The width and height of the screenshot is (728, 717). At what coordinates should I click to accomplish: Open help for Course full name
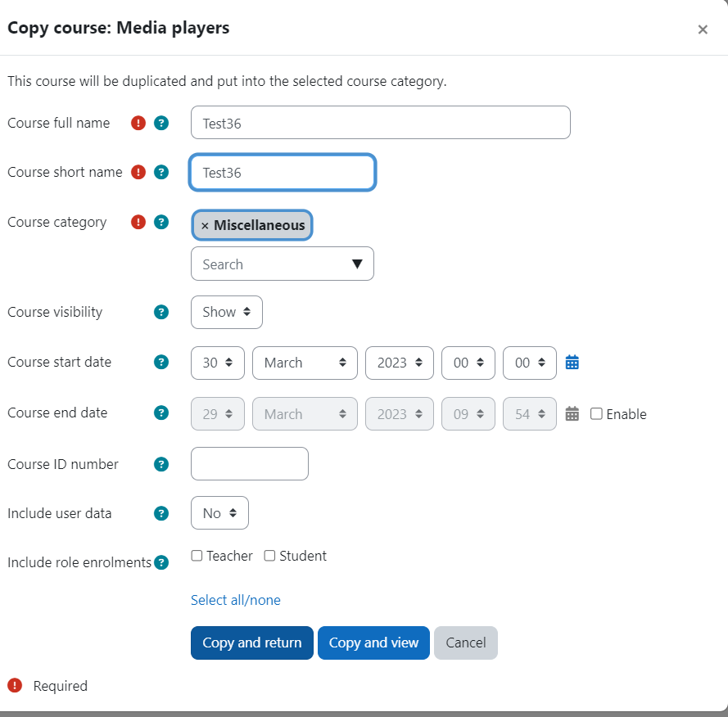point(161,123)
